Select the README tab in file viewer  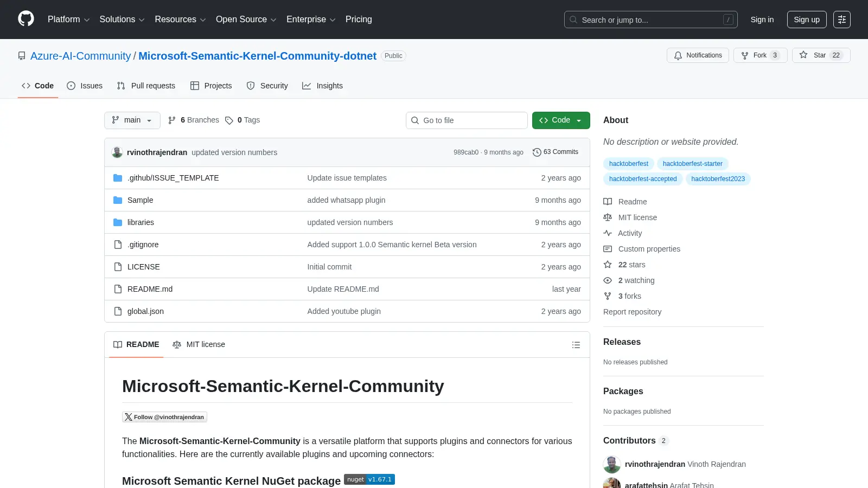[136, 345]
